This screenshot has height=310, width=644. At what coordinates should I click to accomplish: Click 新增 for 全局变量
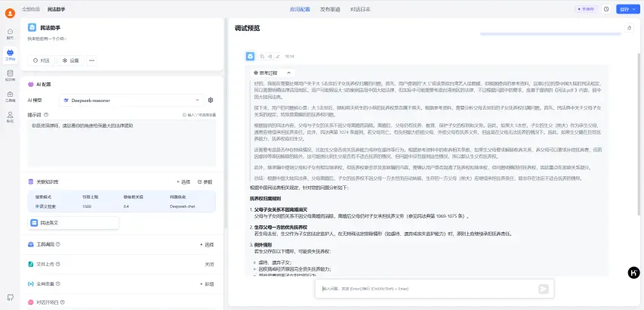(x=207, y=284)
